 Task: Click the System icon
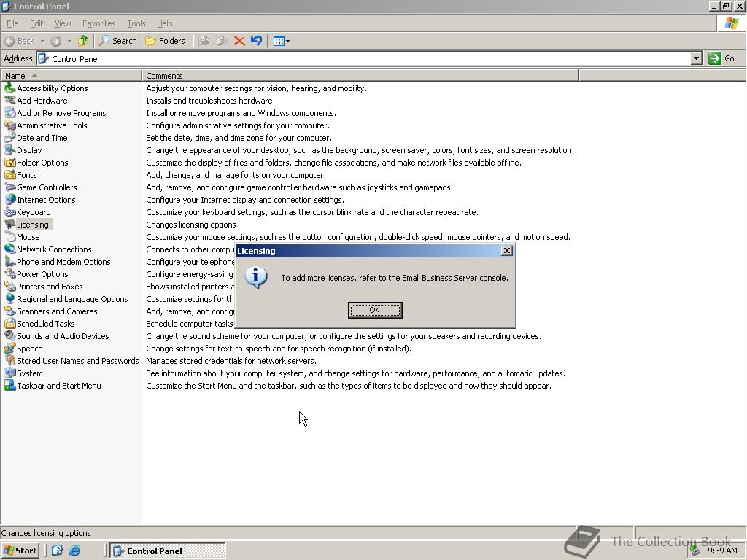pos(9,373)
